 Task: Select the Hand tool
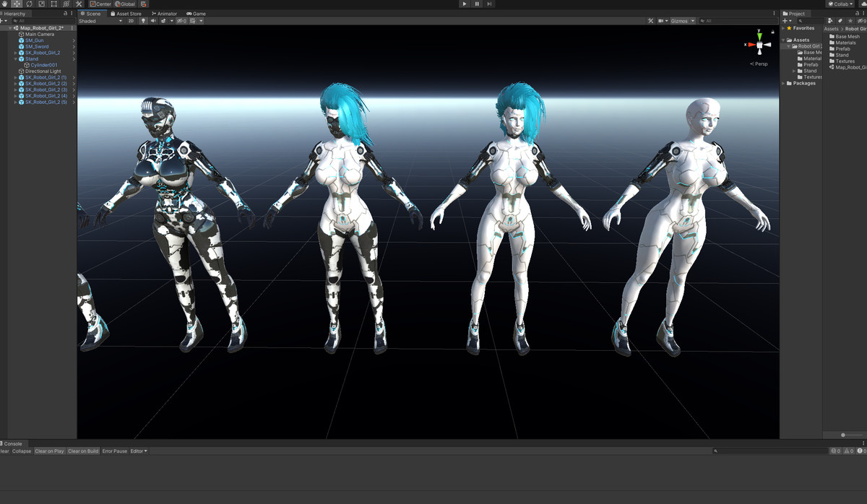tap(4, 4)
